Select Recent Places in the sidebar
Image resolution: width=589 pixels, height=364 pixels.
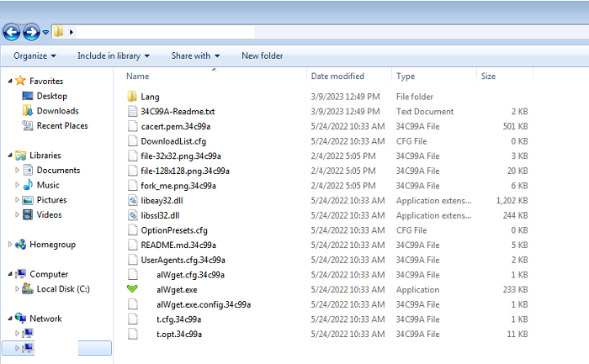(61, 126)
